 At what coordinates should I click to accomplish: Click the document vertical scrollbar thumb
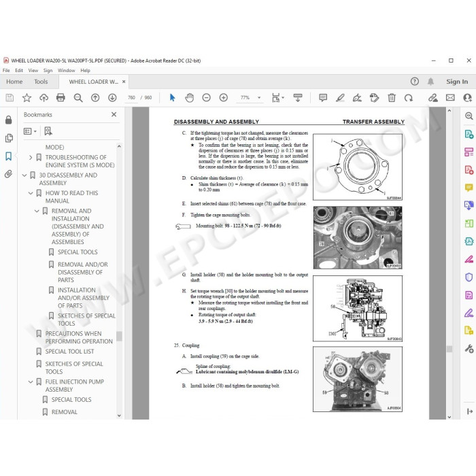[x=449, y=349]
